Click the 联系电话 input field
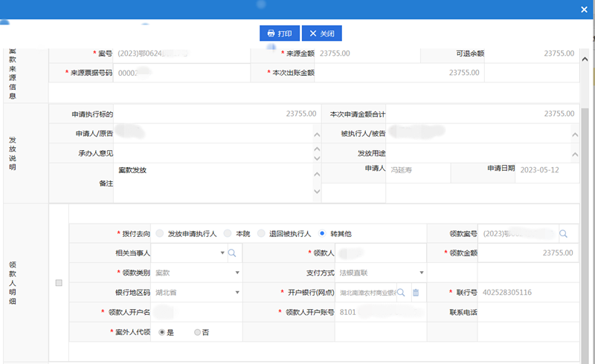 tap(528, 313)
